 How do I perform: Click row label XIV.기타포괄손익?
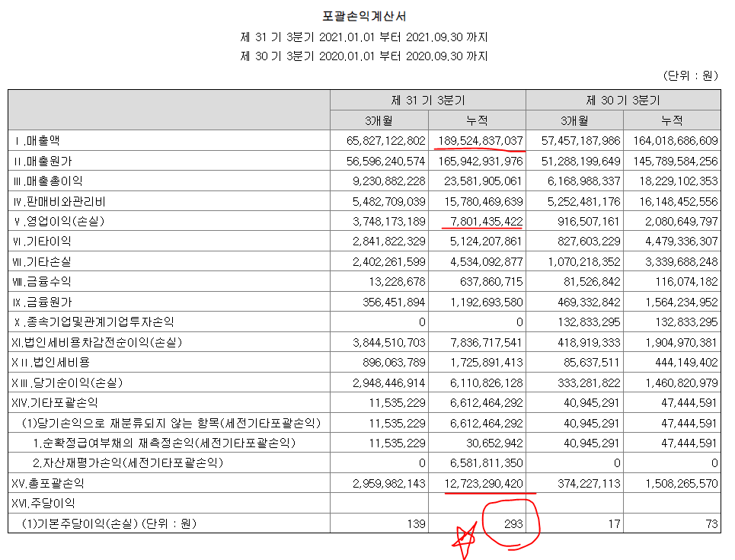pos(54,403)
